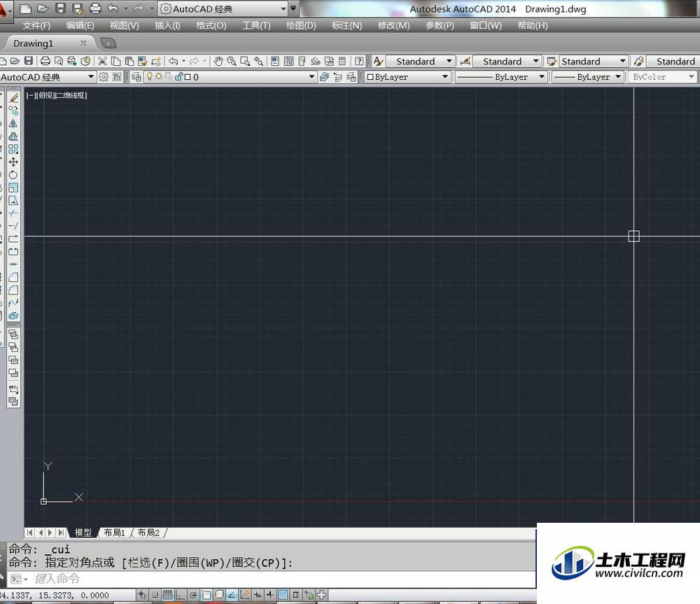Toggle Ortho Mode in status bar
The height and width of the screenshot is (604, 700).
point(180,595)
